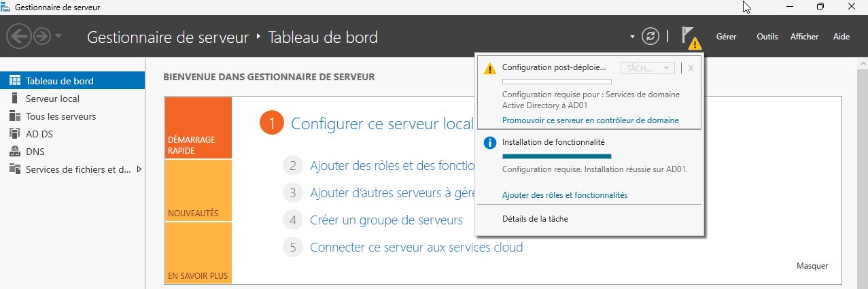868x289 pixels.
Task: Open the TÂCH... dropdown in notification
Action: (647, 68)
